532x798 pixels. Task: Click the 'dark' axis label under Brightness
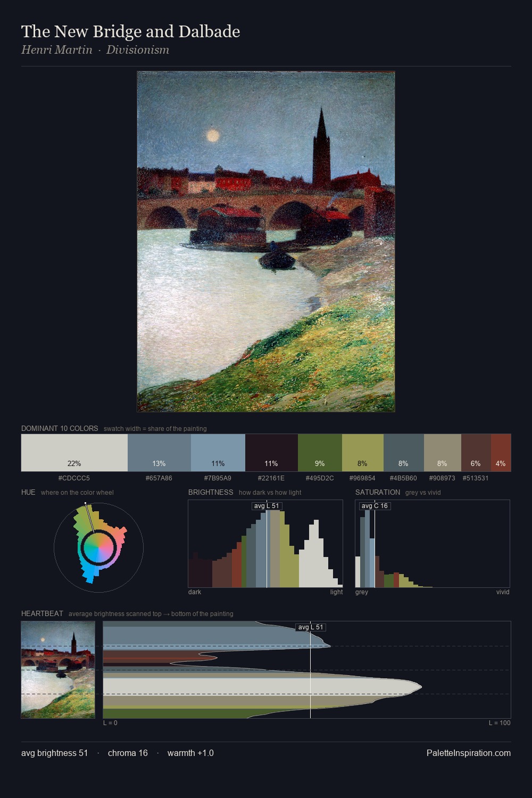point(195,592)
